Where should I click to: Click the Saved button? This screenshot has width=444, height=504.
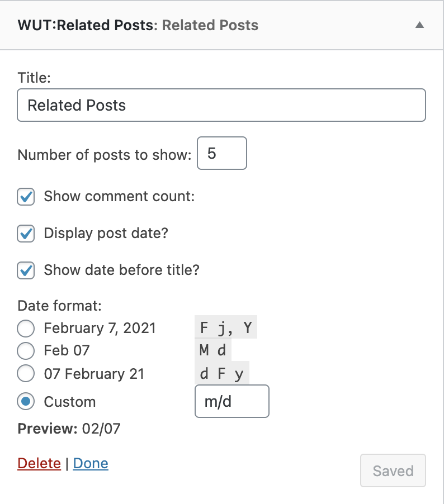[393, 470]
